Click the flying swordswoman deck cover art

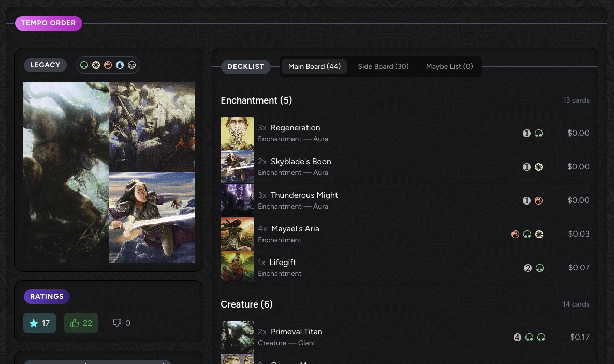tap(152, 218)
